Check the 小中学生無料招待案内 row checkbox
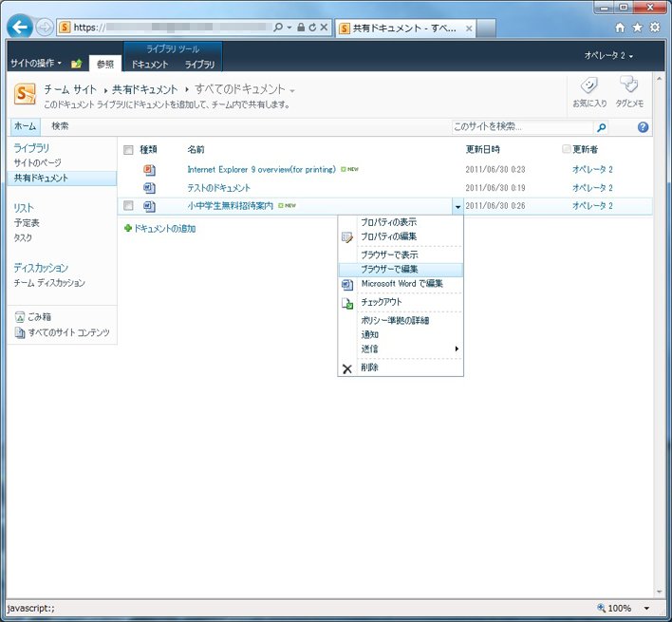The width and height of the screenshot is (672, 622). 128,206
